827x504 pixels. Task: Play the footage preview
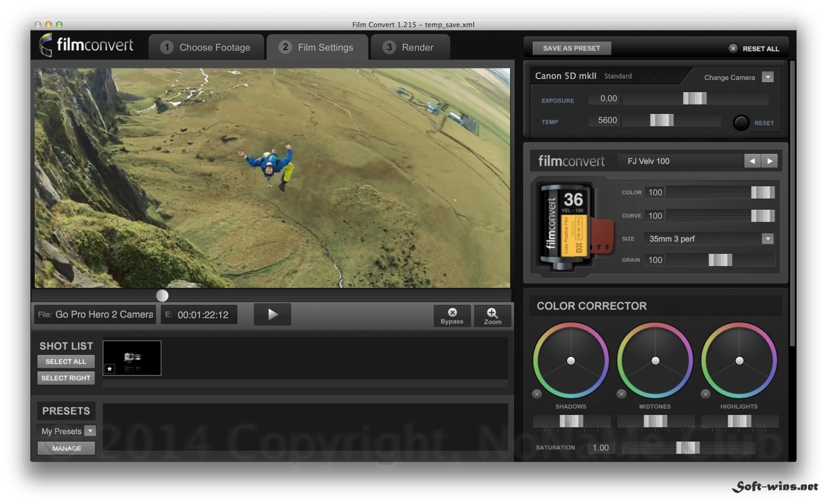(272, 315)
